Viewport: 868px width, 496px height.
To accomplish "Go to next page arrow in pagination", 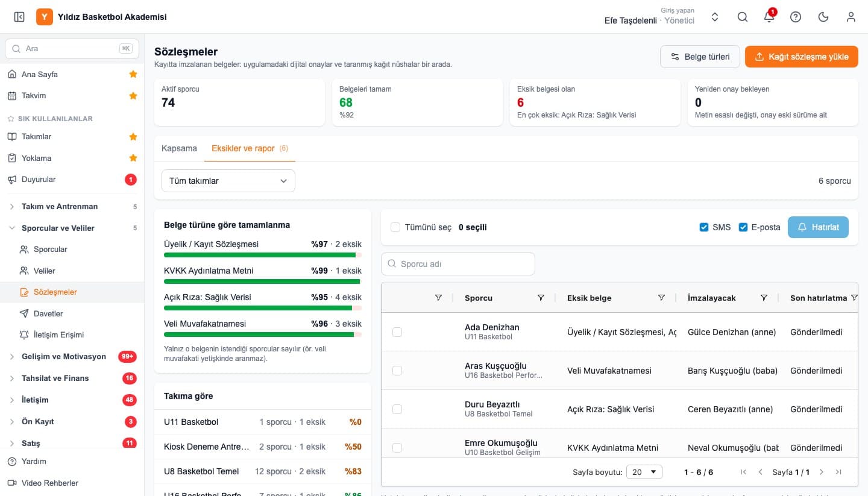I will point(821,472).
